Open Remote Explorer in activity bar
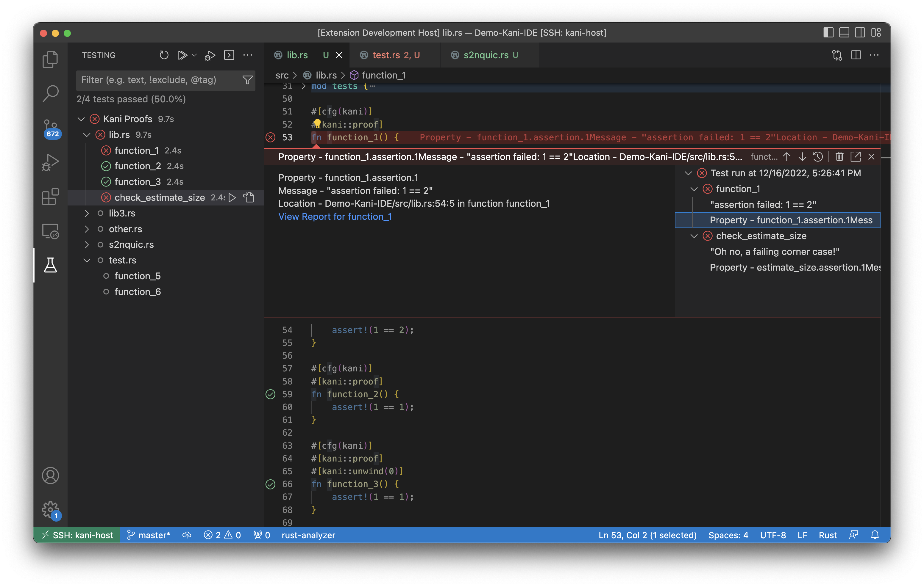The image size is (924, 587). click(x=50, y=231)
